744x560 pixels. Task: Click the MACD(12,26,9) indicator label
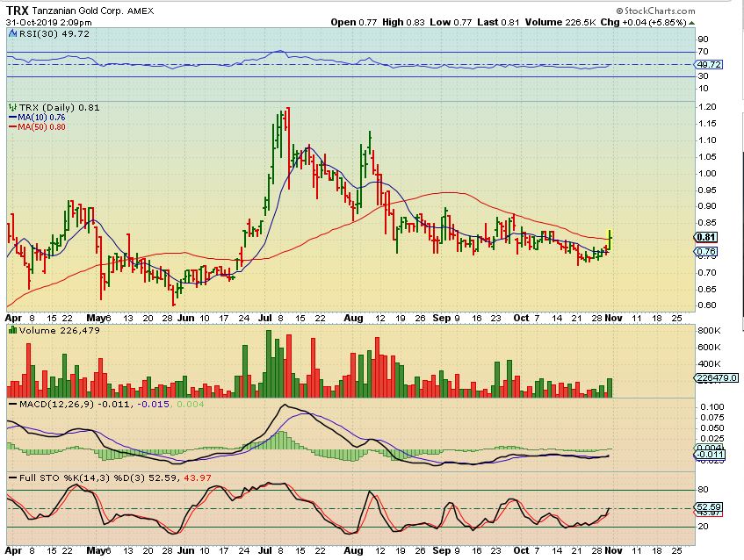[x=56, y=404]
